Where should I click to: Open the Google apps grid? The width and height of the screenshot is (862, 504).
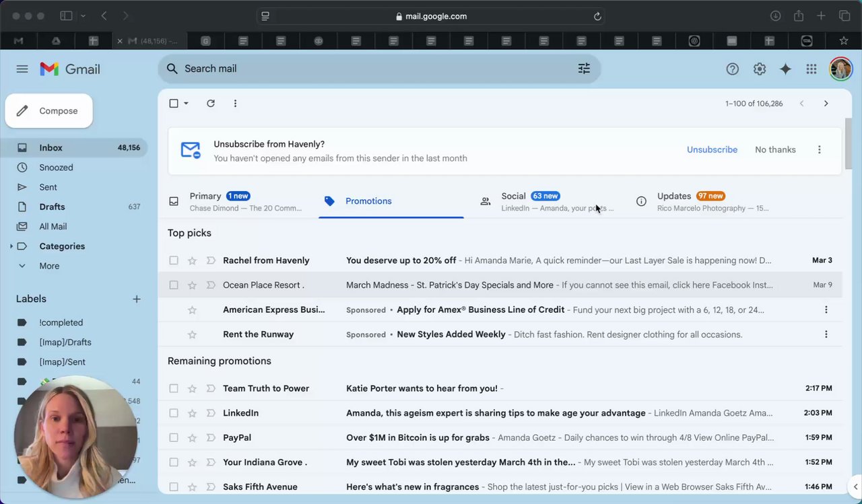point(811,69)
